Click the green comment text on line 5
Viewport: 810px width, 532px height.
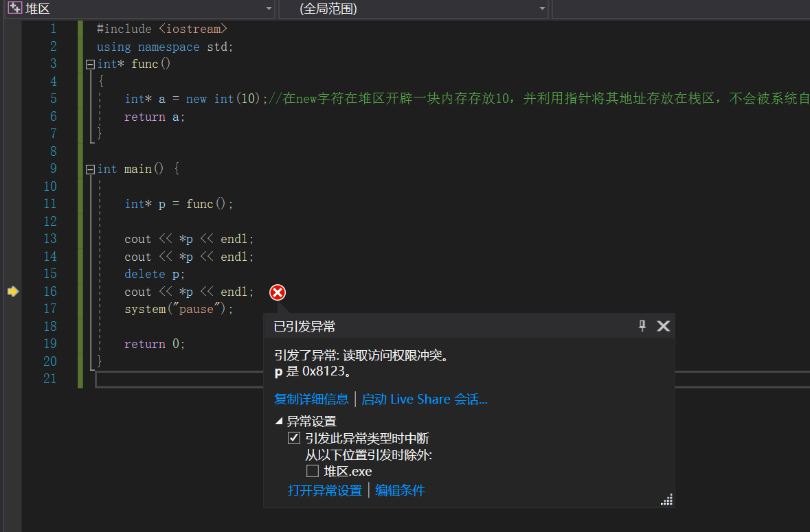(539, 99)
